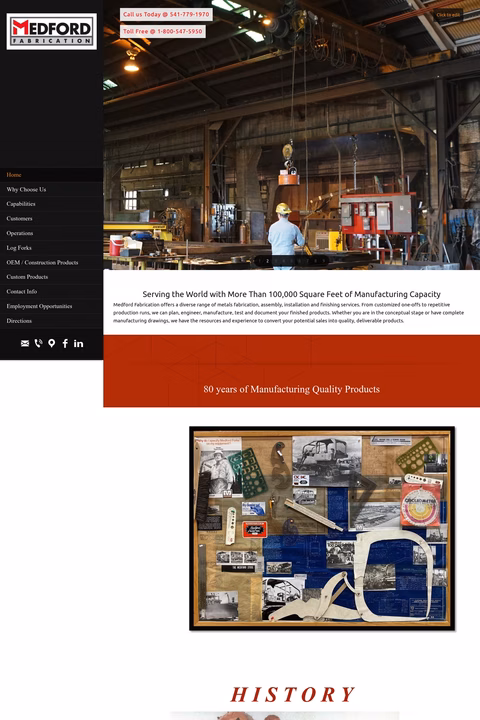Open the Facebook icon link
Screen dimensions: 480x720
click(x=65, y=343)
